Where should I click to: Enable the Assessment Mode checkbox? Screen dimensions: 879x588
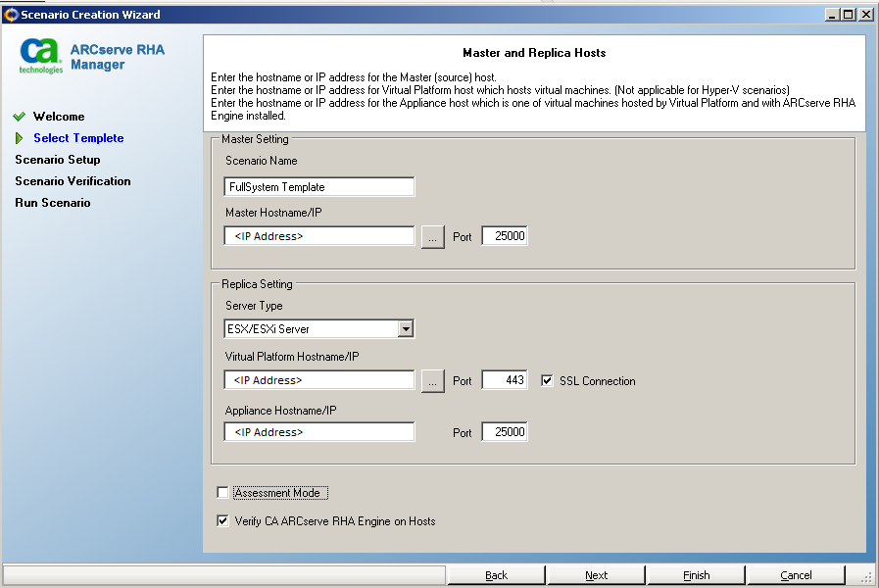pyautogui.click(x=222, y=493)
